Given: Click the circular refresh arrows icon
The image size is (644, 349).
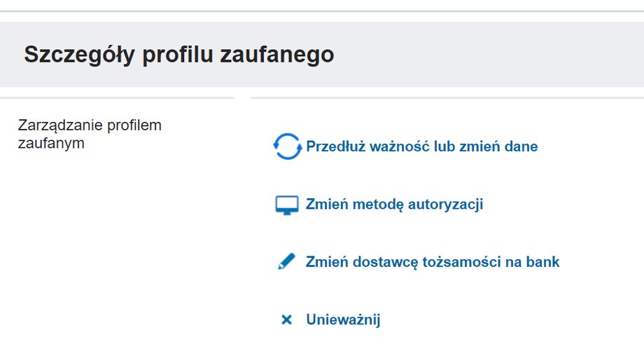Looking at the screenshot, I should click(287, 146).
